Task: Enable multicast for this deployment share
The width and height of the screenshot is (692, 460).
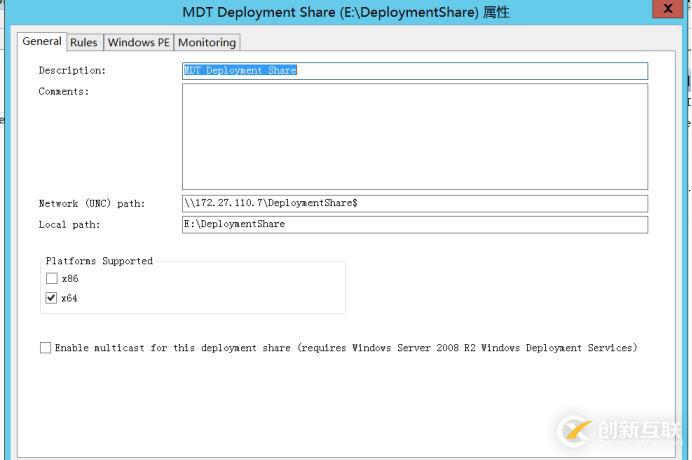Action: click(45, 347)
